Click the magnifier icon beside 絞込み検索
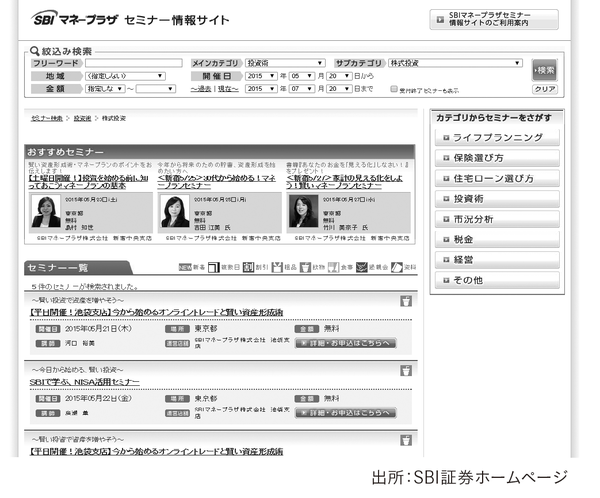 (x=33, y=49)
